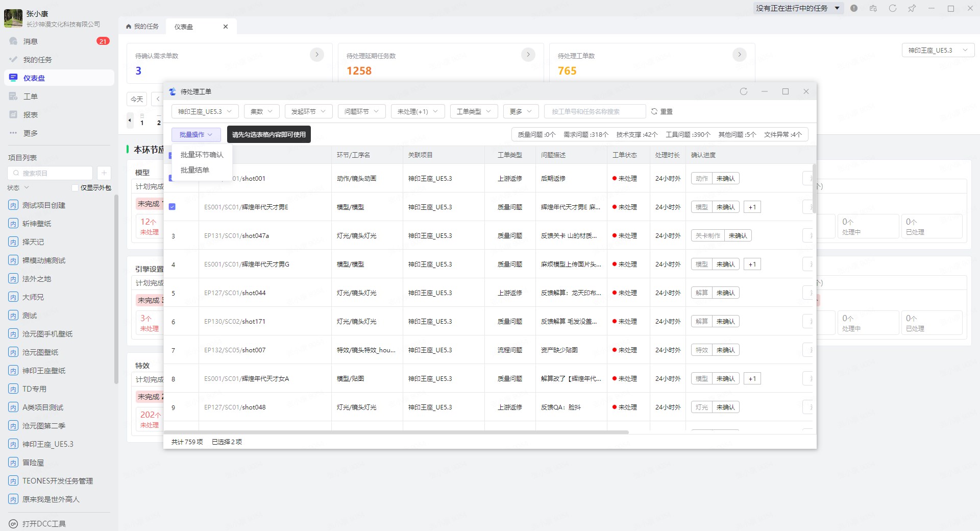Open project TEONES开发任务管理
The width and height of the screenshot is (980, 531).
58,481
